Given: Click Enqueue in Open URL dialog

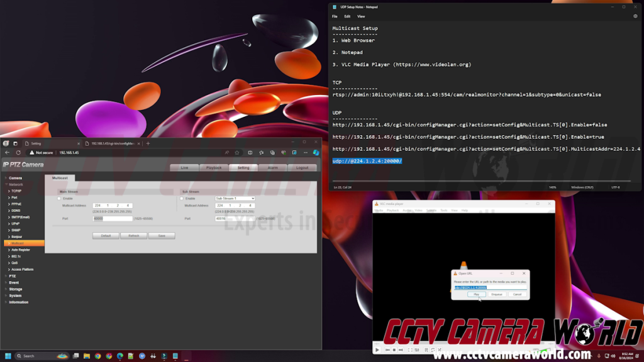Looking at the screenshot, I should pos(497,295).
